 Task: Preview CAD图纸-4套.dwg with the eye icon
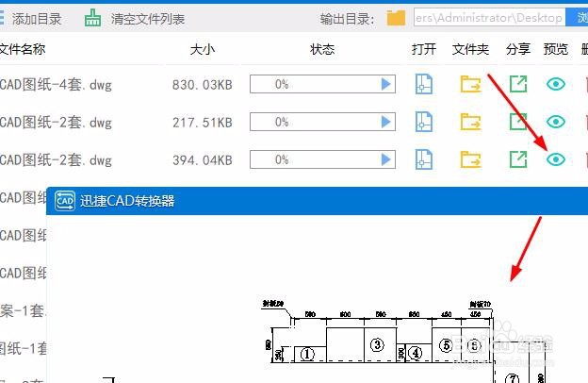556,84
